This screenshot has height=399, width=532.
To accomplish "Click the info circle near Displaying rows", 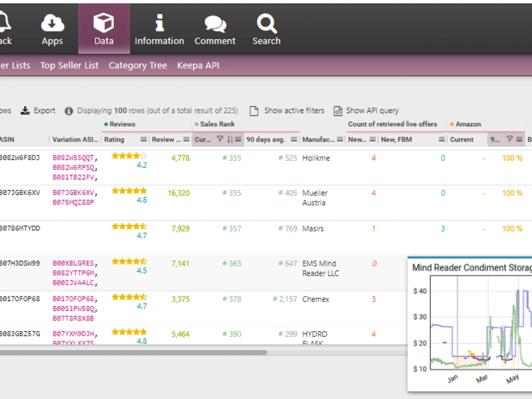I will coord(69,111).
